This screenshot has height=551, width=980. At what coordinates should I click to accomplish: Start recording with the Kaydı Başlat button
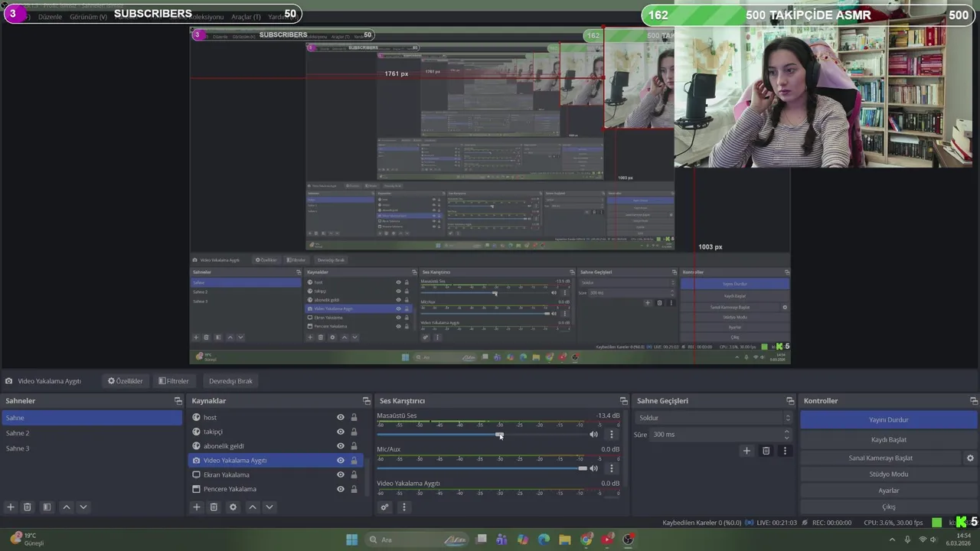pyautogui.click(x=888, y=440)
